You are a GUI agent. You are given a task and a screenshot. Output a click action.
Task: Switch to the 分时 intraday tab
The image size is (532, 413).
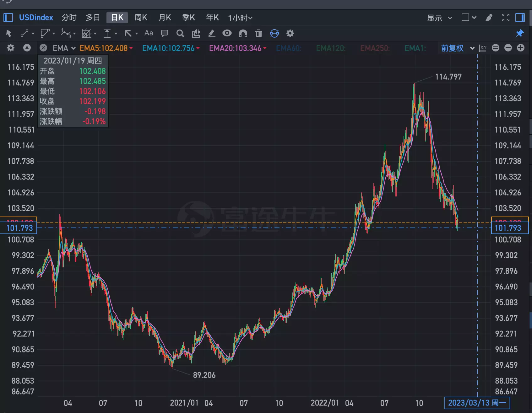click(x=69, y=18)
